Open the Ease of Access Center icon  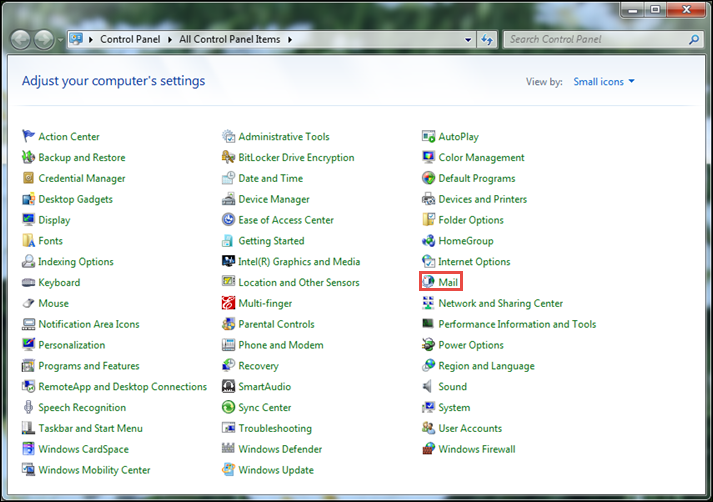[228, 220]
